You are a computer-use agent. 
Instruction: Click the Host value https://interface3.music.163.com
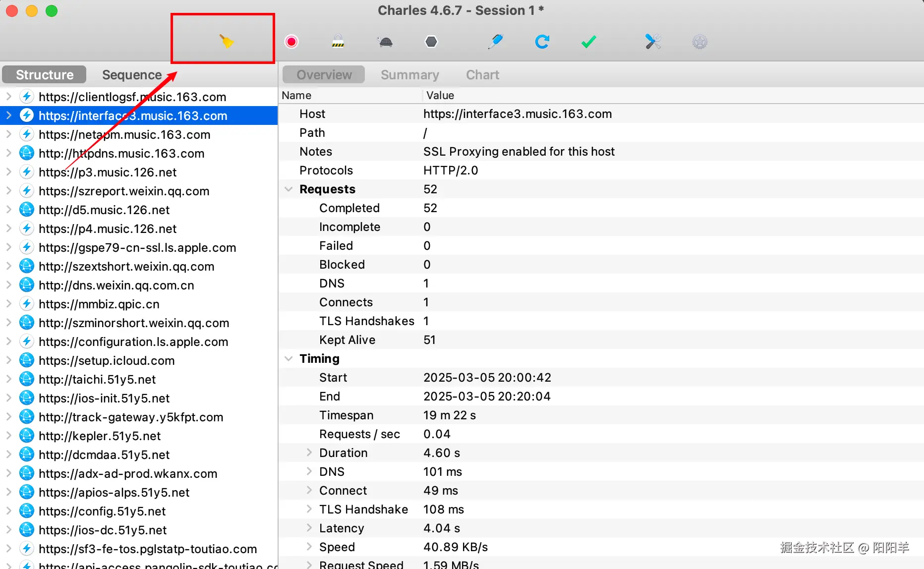coord(518,114)
